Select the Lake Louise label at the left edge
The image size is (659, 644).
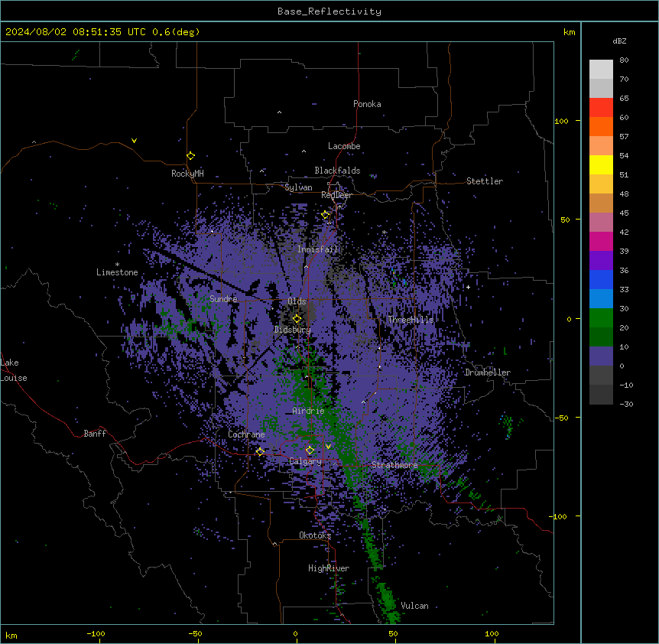14,370
